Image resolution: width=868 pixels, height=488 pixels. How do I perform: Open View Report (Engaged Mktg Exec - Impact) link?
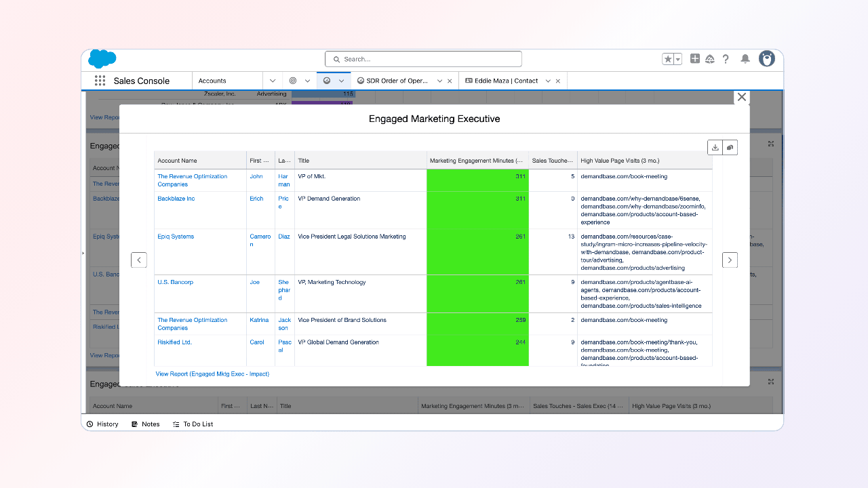[x=212, y=373]
